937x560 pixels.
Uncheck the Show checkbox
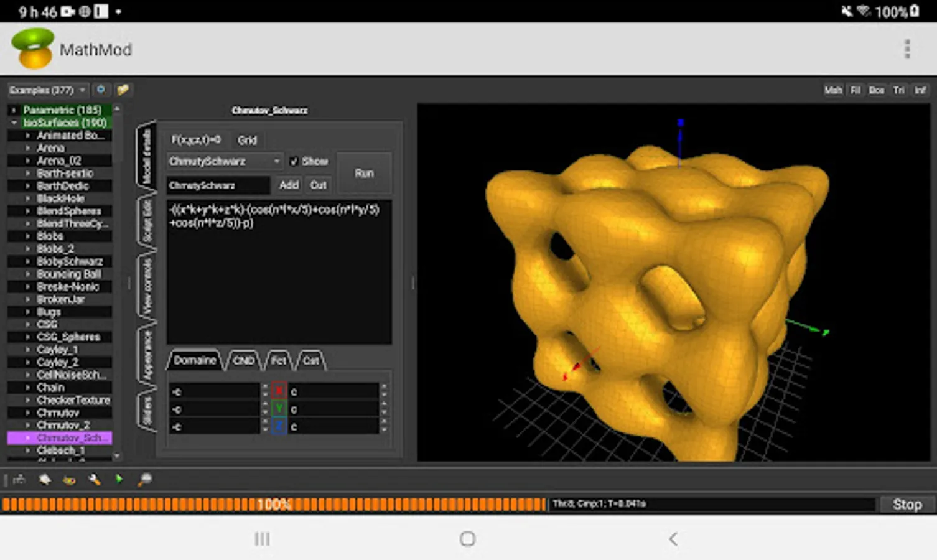click(x=294, y=161)
